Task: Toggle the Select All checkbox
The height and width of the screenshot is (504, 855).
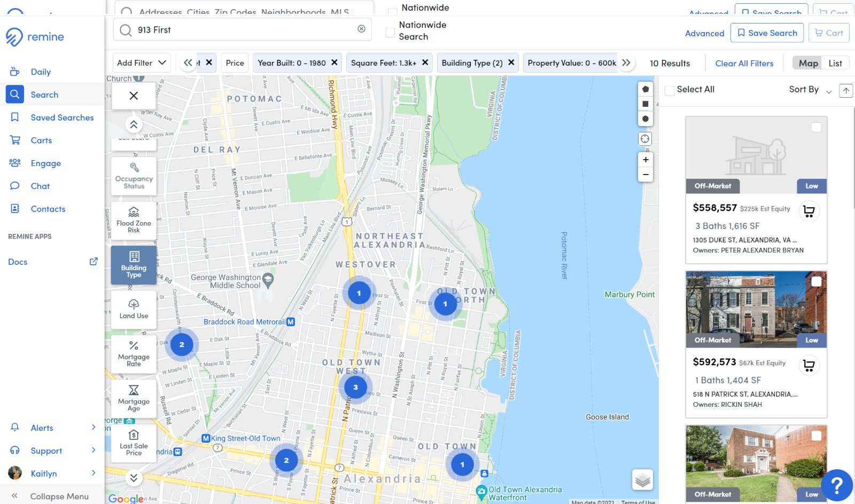Action: 670,90
